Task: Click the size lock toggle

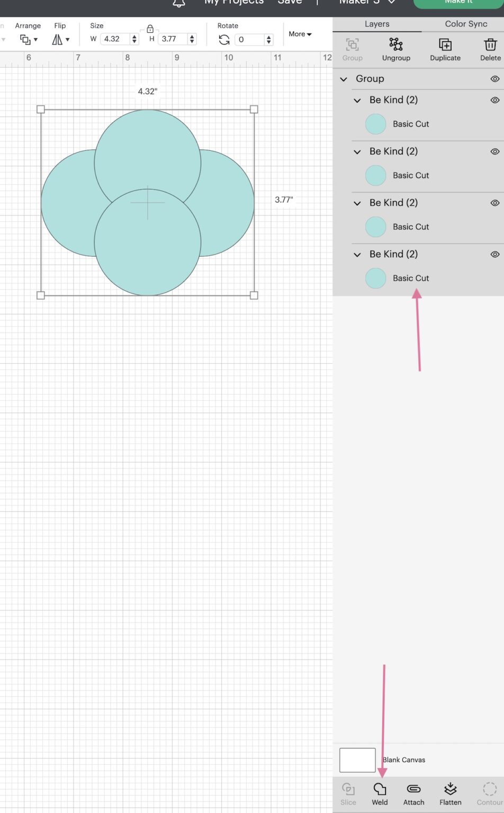Action: click(x=150, y=29)
